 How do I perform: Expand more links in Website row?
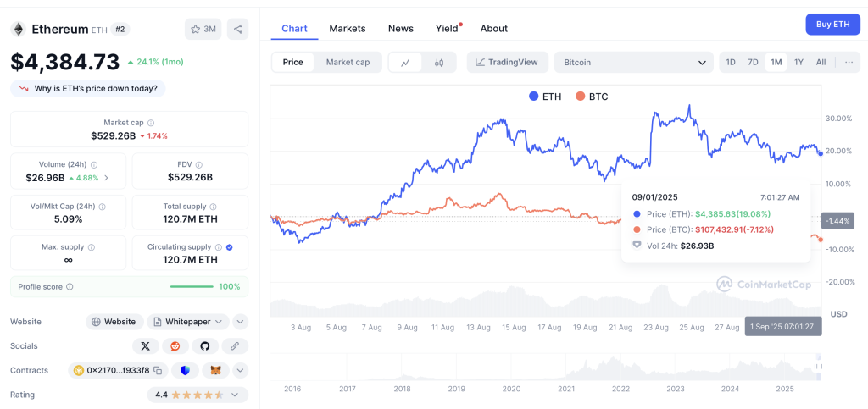(x=240, y=322)
